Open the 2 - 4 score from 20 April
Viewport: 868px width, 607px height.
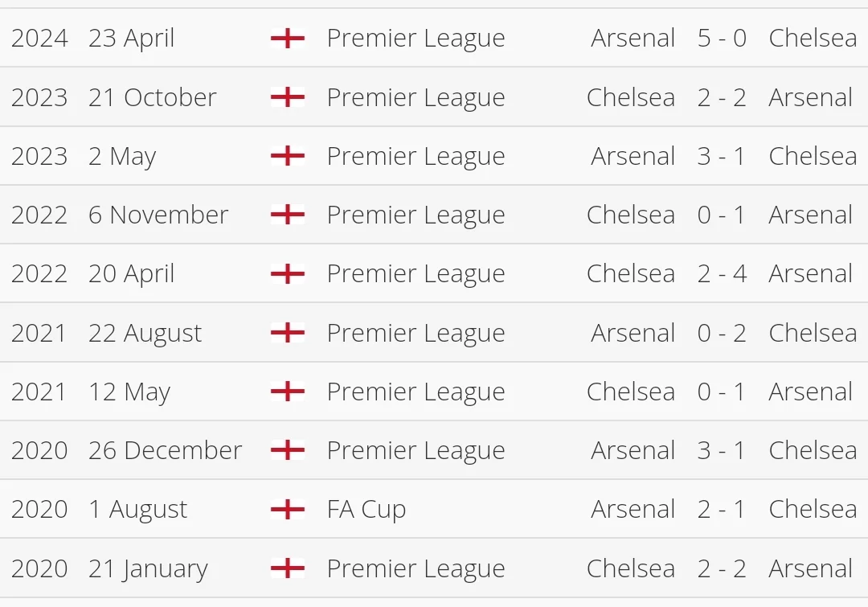point(722,274)
